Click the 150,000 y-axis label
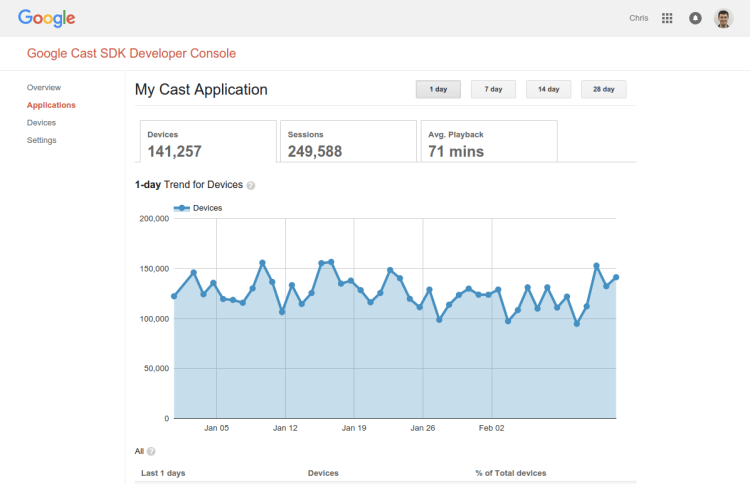 tap(154, 269)
